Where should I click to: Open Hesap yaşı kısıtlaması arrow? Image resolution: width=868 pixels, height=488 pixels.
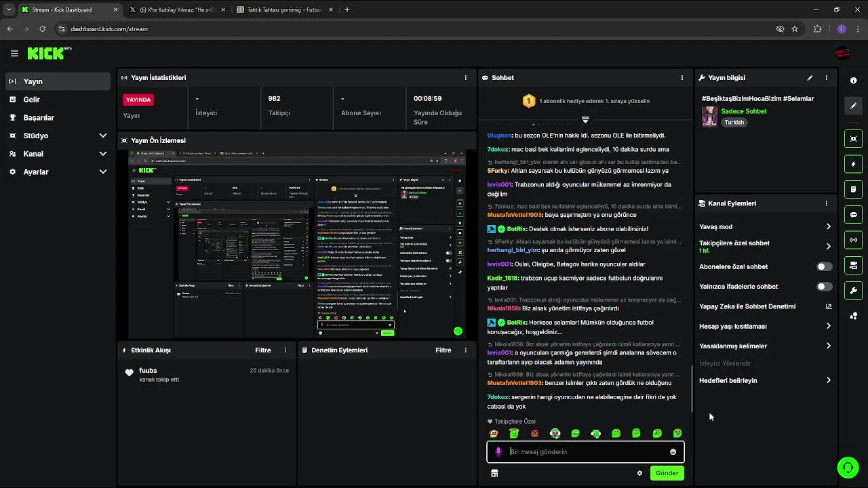coord(828,326)
